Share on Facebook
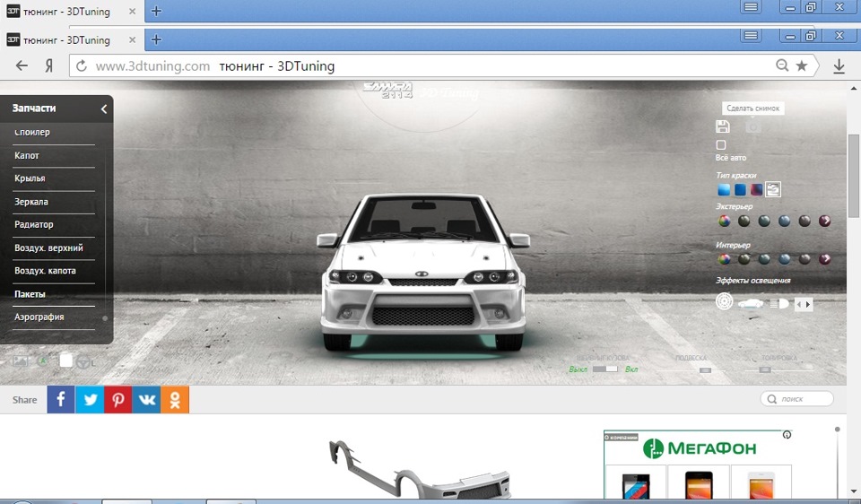 point(60,399)
